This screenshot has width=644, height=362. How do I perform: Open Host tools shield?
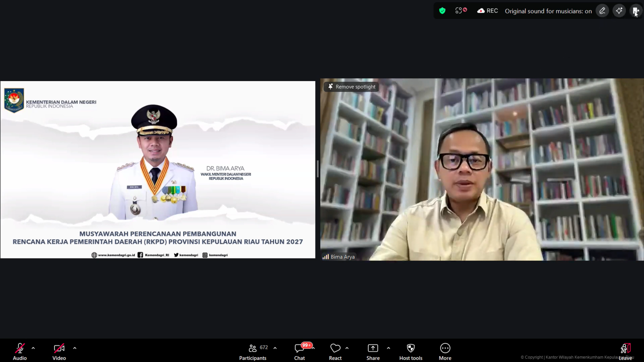411,349
